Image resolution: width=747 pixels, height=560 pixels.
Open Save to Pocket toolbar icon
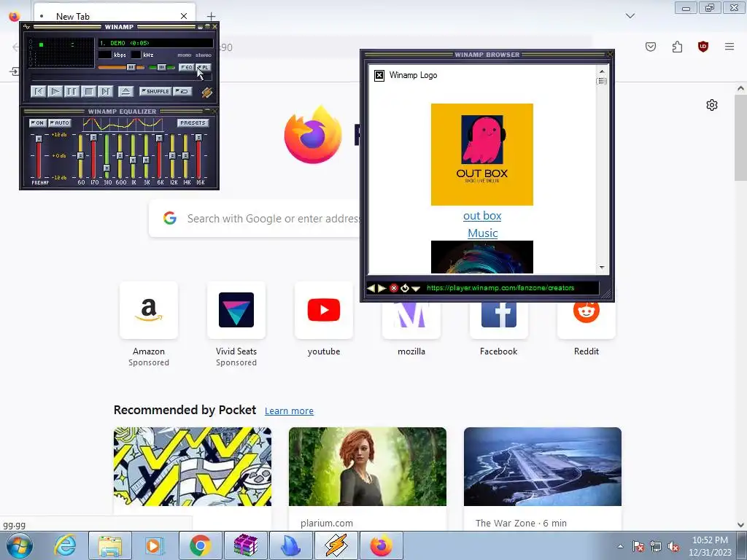click(x=651, y=47)
